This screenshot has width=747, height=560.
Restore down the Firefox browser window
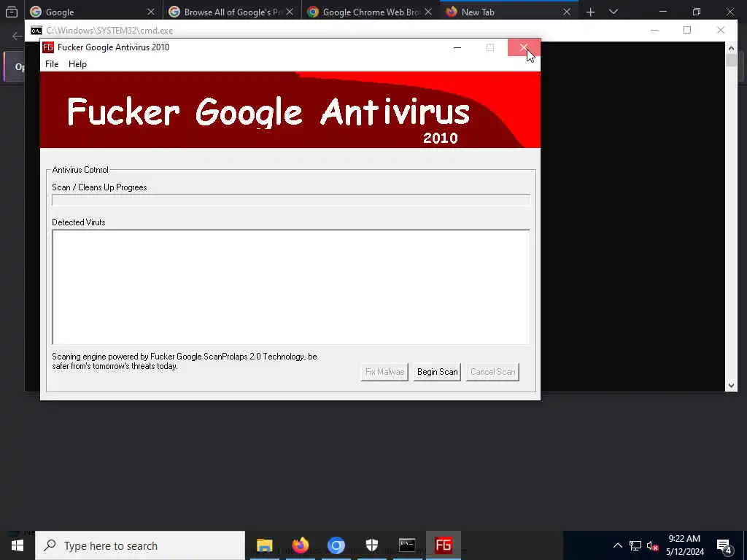pos(697,12)
